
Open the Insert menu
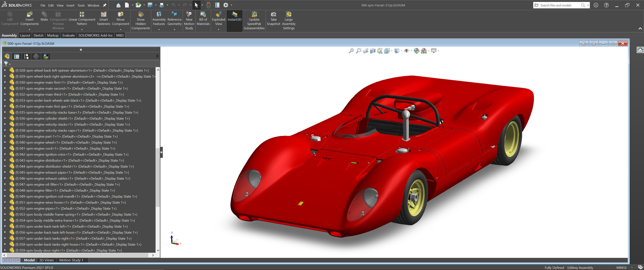point(70,5)
